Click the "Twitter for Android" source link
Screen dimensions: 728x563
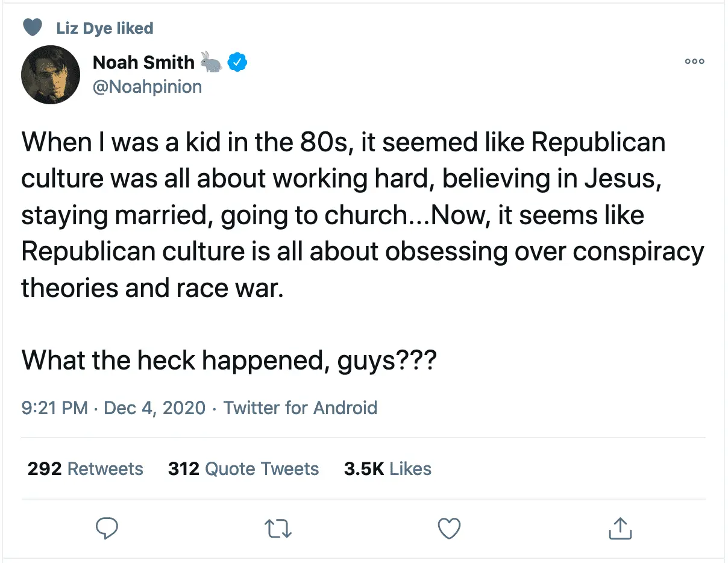300,408
